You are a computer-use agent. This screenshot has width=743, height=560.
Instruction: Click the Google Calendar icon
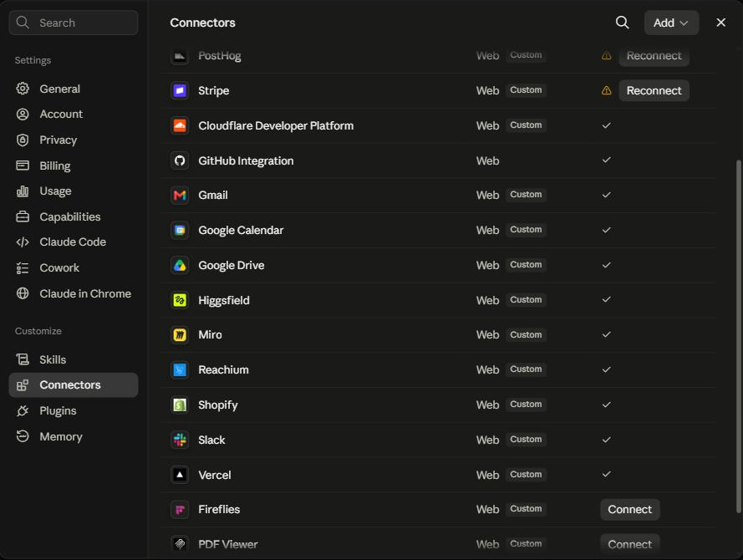180,230
